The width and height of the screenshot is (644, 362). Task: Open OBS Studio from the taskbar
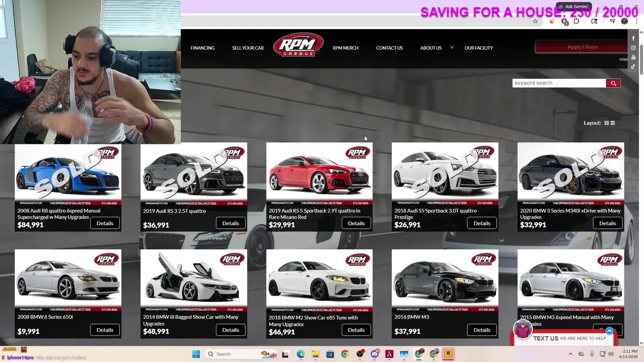[360, 354]
